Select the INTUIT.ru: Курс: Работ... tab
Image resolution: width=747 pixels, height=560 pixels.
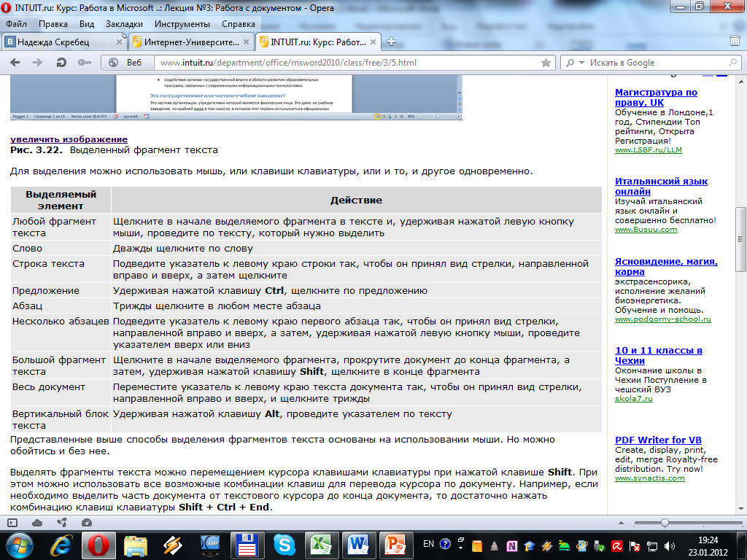317,42
